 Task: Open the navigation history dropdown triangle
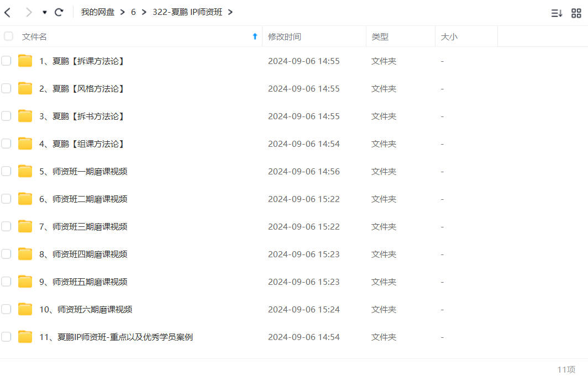[x=45, y=12]
